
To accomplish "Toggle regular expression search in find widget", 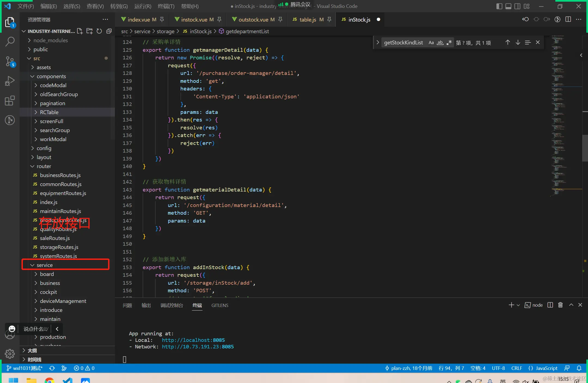I will click(x=449, y=42).
